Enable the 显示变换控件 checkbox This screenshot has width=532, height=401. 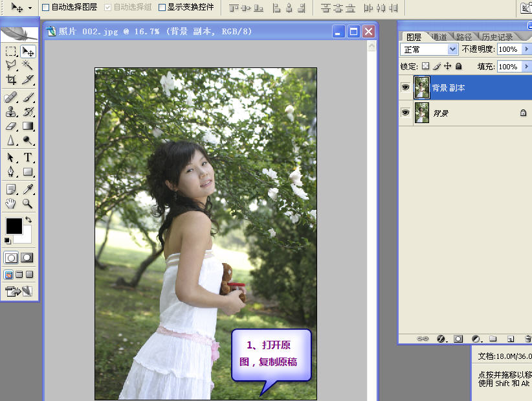click(x=162, y=7)
